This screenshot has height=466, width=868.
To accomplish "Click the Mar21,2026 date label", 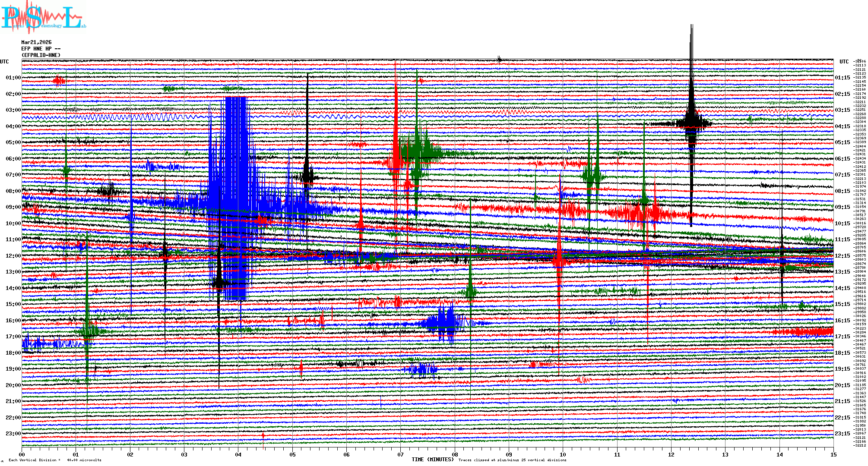I will point(36,42).
